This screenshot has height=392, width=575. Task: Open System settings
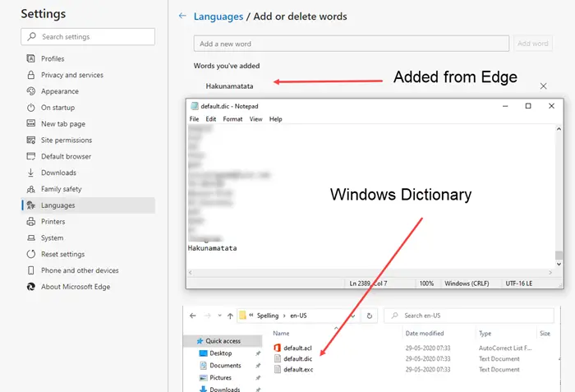(x=52, y=238)
